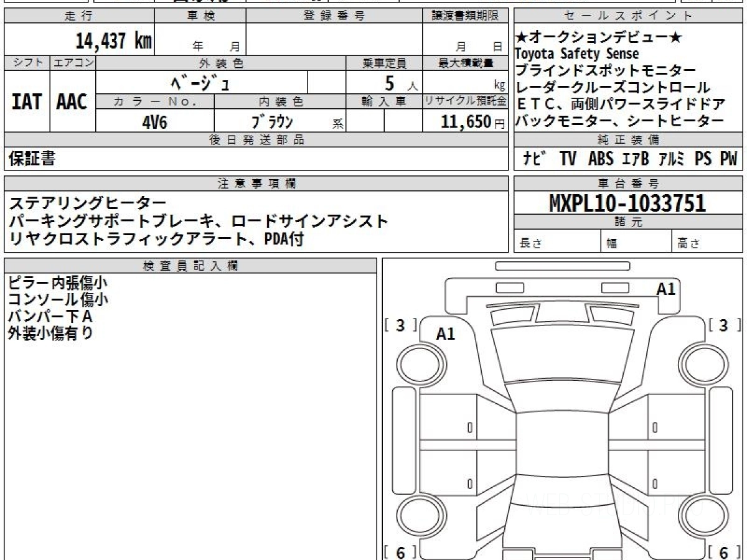
Task: Select the PW equipment label
Action: (x=728, y=159)
